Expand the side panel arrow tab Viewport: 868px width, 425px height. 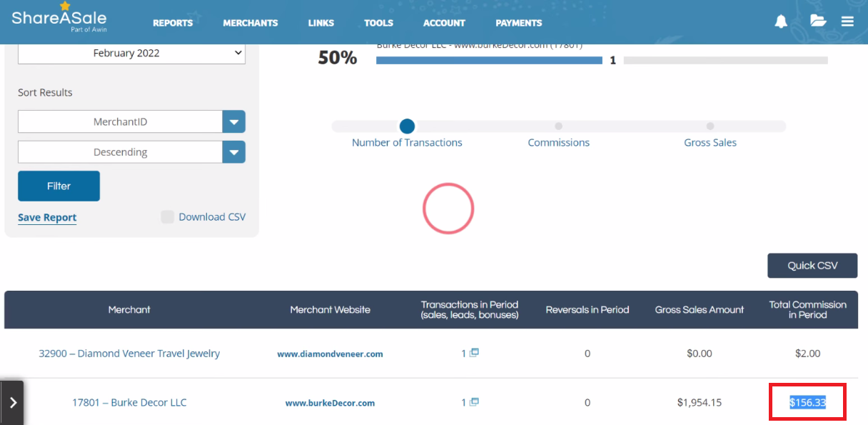pos(12,403)
